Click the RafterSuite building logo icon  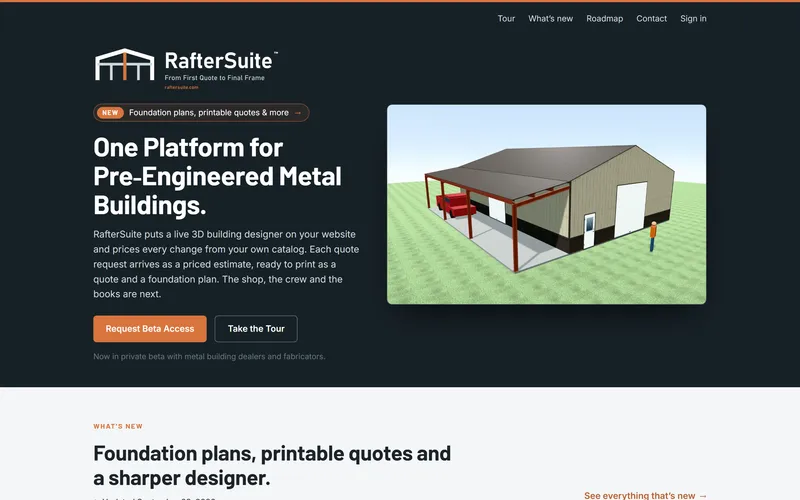point(124,64)
